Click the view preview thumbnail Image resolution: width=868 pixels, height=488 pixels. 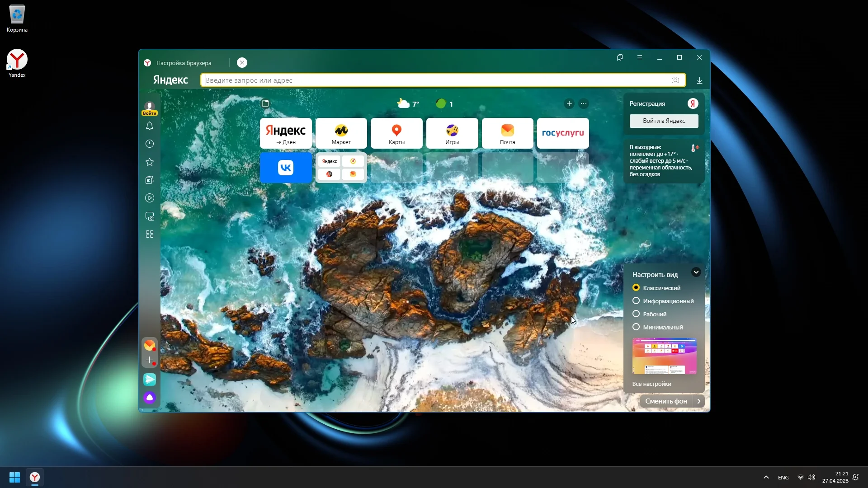pyautogui.click(x=664, y=356)
